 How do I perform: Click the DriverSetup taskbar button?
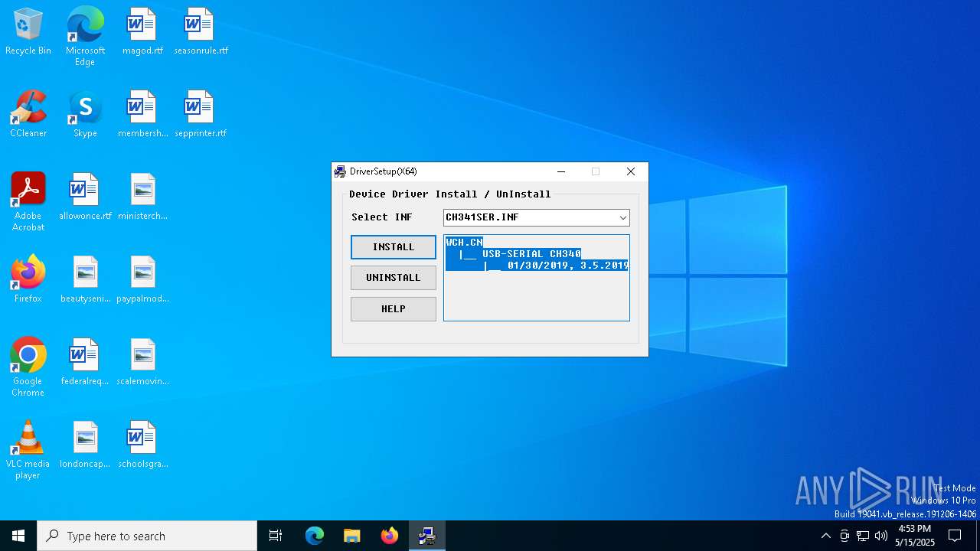coord(426,536)
